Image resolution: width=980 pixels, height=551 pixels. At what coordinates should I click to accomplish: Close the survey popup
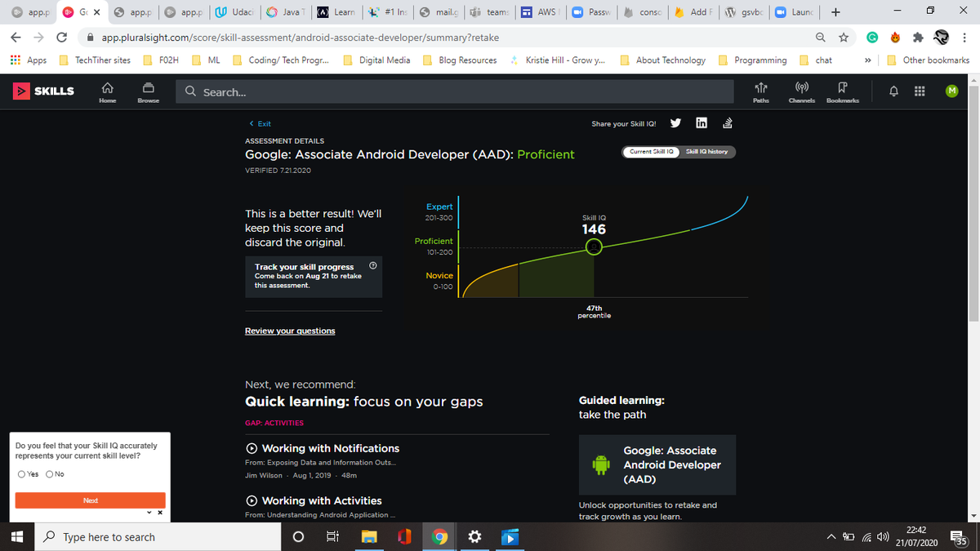tap(160, 513)
